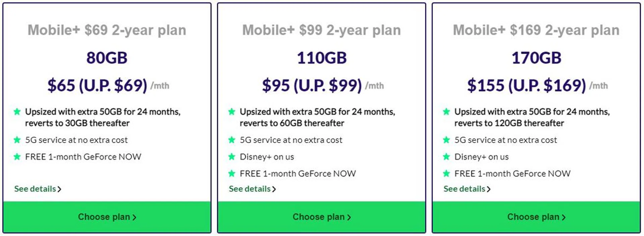The image size is (644, 236).
Task: Click the star beside "Upsized with extra 50GB" on the $169 plan
Action: [446, 111]
